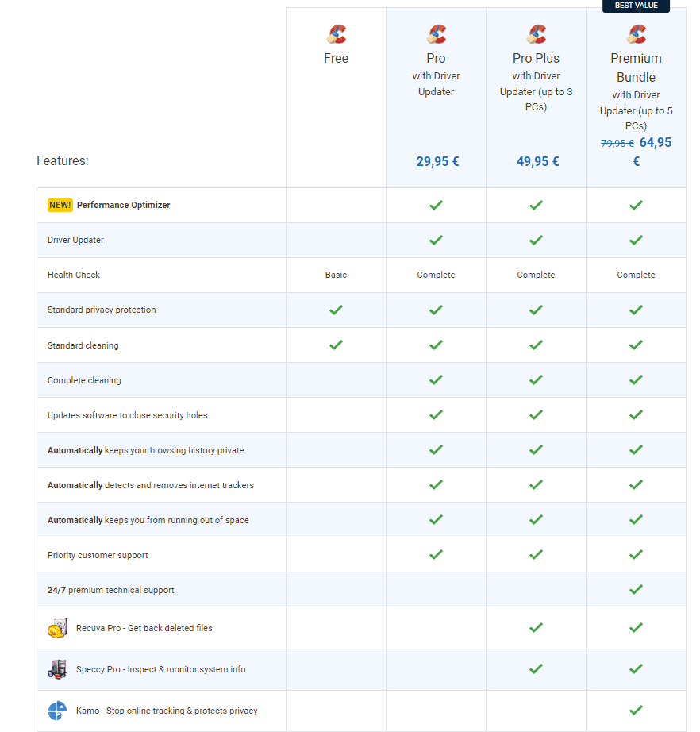Screen dimensions: 700x732
Task: Click the yellow NEW! badge
Action: pos(60,205)
